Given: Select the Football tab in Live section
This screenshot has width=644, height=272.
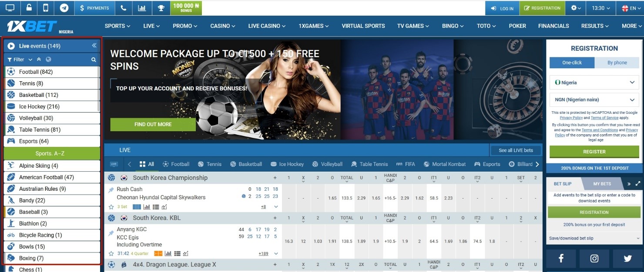Looking at the screenshot, I should [176, 164].
